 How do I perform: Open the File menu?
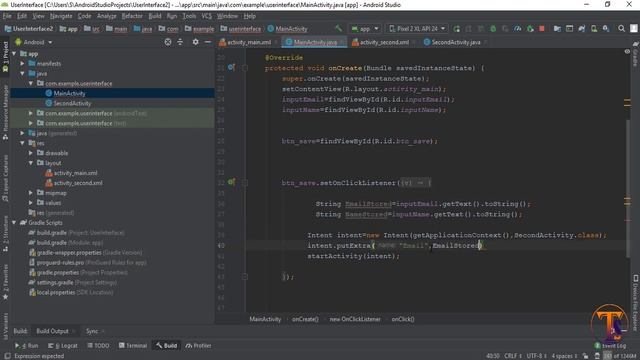pos(7,16)
